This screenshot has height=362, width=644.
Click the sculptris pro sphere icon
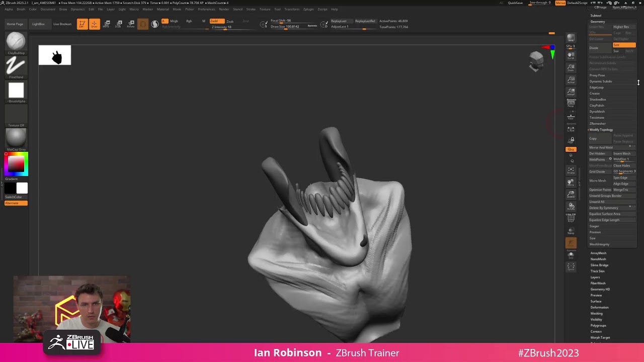click(x=155, y=24)
